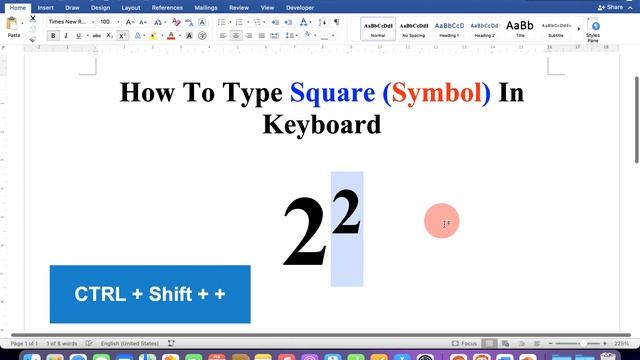
Task: Click the Focus mode button
Action: coord(464,344)
